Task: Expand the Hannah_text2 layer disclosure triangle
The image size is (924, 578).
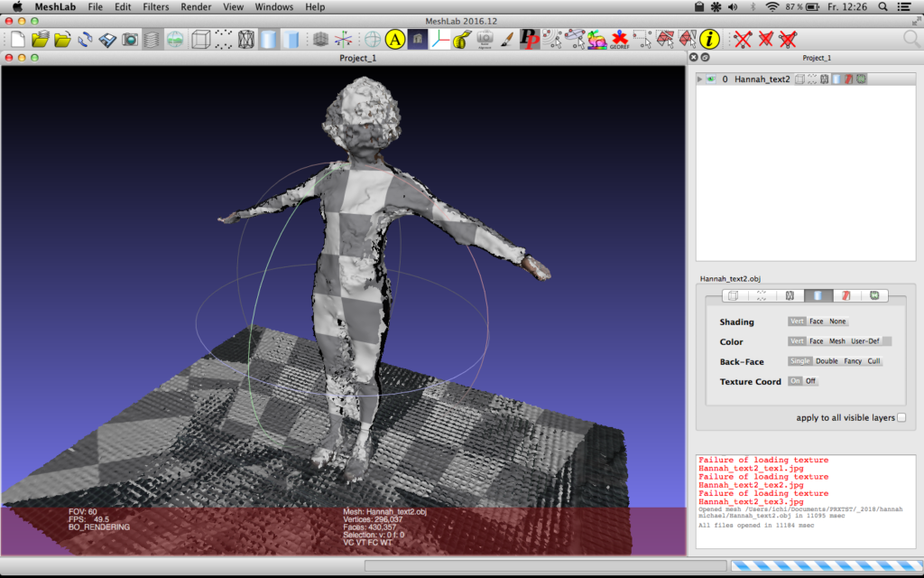Action: 700,79
